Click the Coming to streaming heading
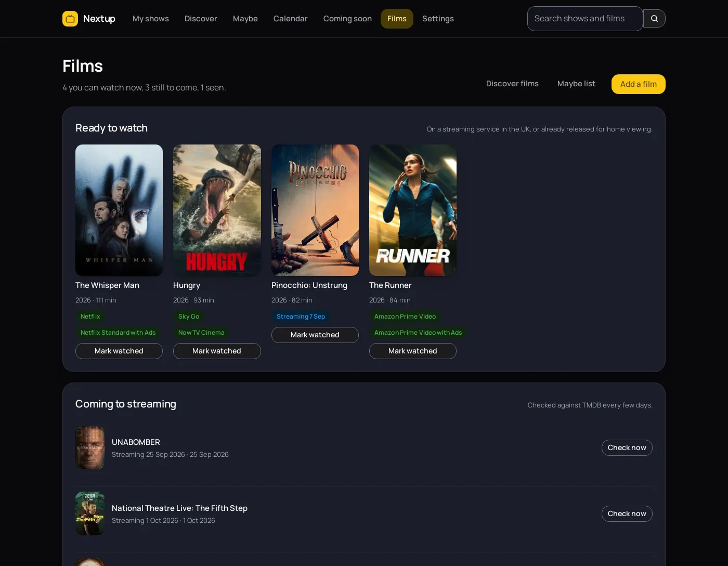The width and height of the screenshot is (728, 566). tap(126, 404)
